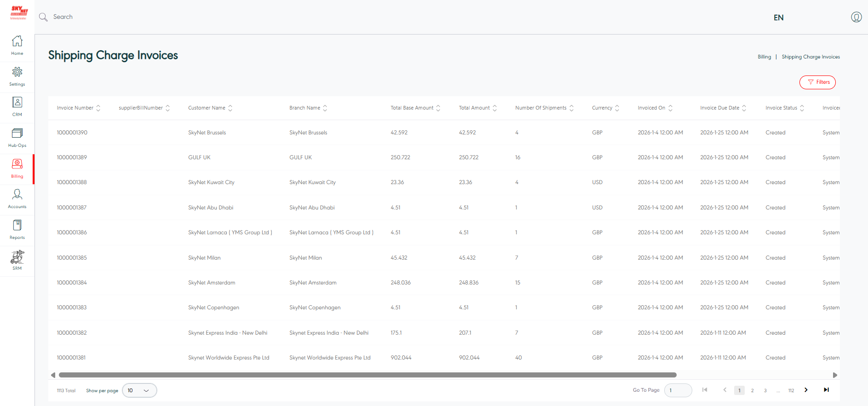The height and width of the screenshot is (406, 868).
Task: Click the 1113 Total count
Action: coord(66,391)
